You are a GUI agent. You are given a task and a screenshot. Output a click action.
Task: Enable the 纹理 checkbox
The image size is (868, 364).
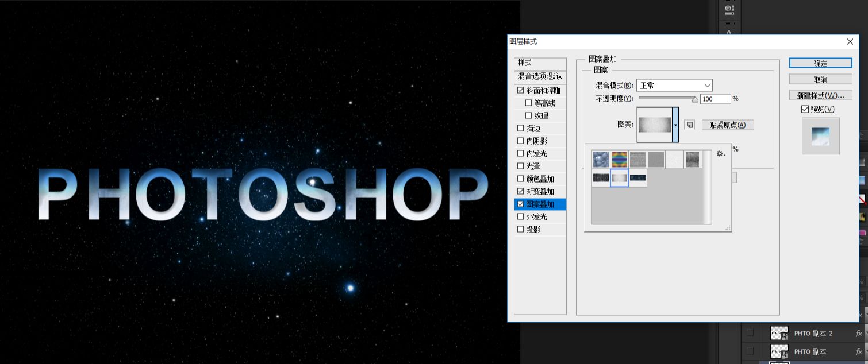click(x=529, y=116)
